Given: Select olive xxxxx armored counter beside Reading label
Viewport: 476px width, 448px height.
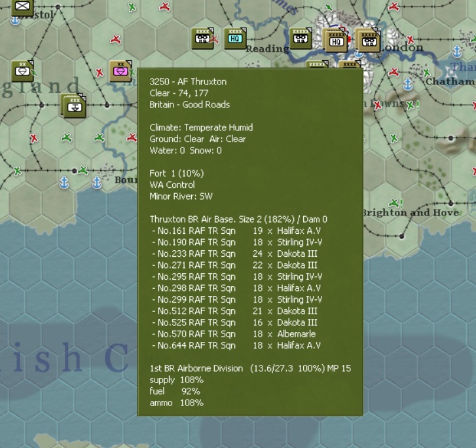Looking at the screenshot, I should click(x=301, y=39).
